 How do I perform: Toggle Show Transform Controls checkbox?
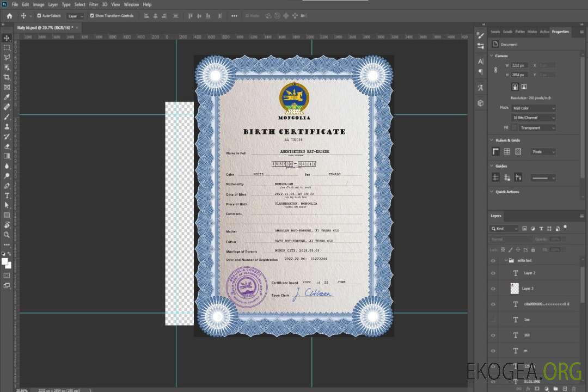point(92,16)
